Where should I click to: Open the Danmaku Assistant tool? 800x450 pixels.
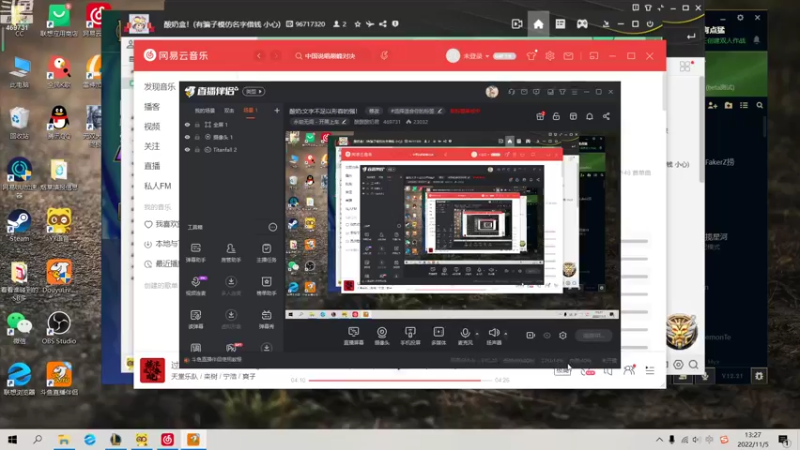tap(195, 253)
